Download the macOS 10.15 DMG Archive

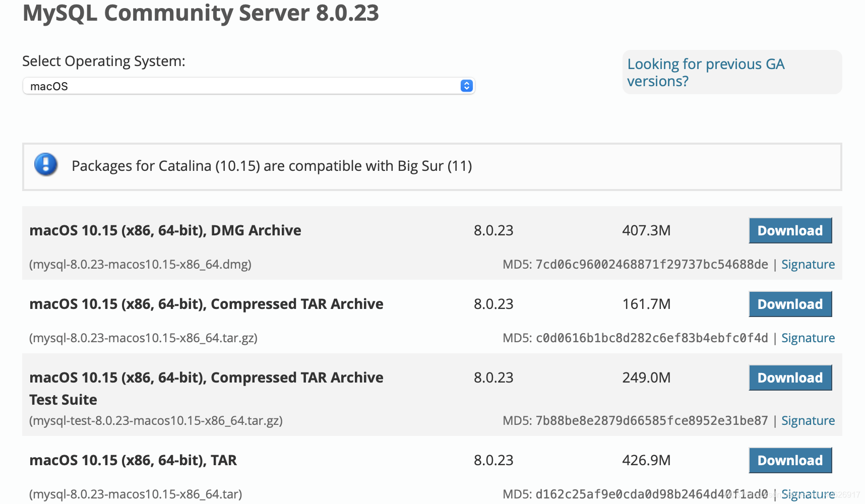coord(790,231)
